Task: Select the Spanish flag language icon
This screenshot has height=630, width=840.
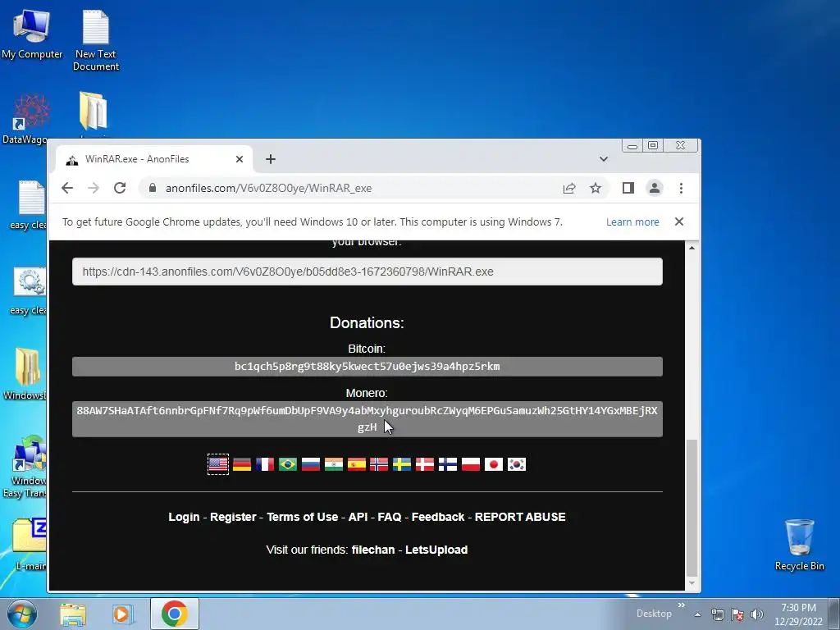Action: pos(356,464)
